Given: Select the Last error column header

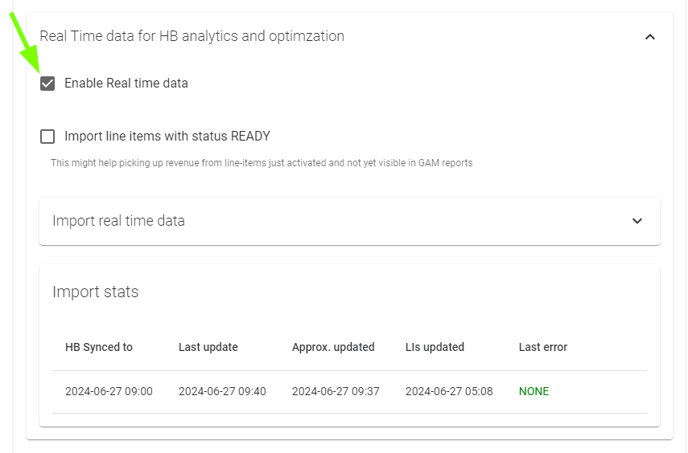Looking at the screenshot, I should coord(543,347).
